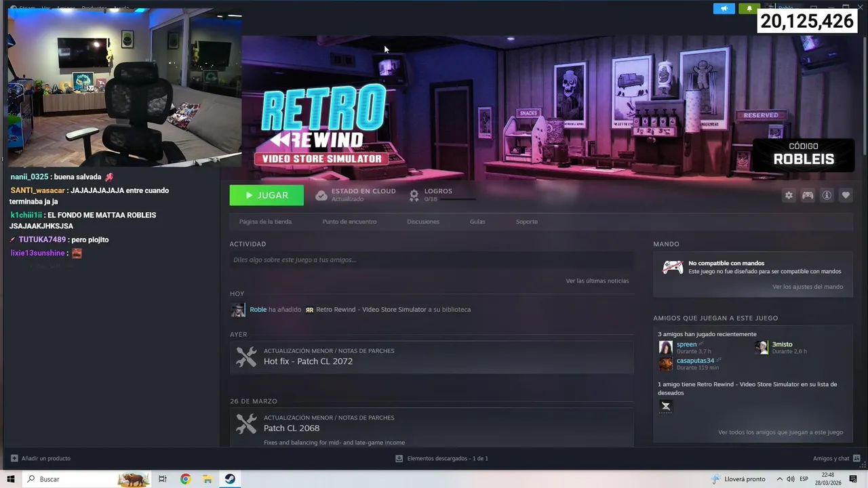
Task: Open the Windows notification center icon
Action: [854, 479]
